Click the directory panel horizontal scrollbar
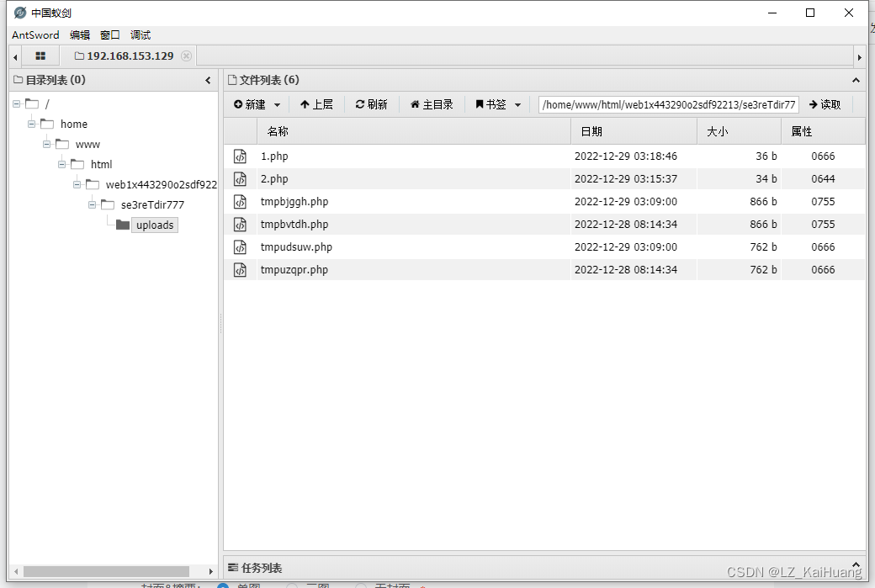This screenshot has width=875, height=588. tap(106, 571)
